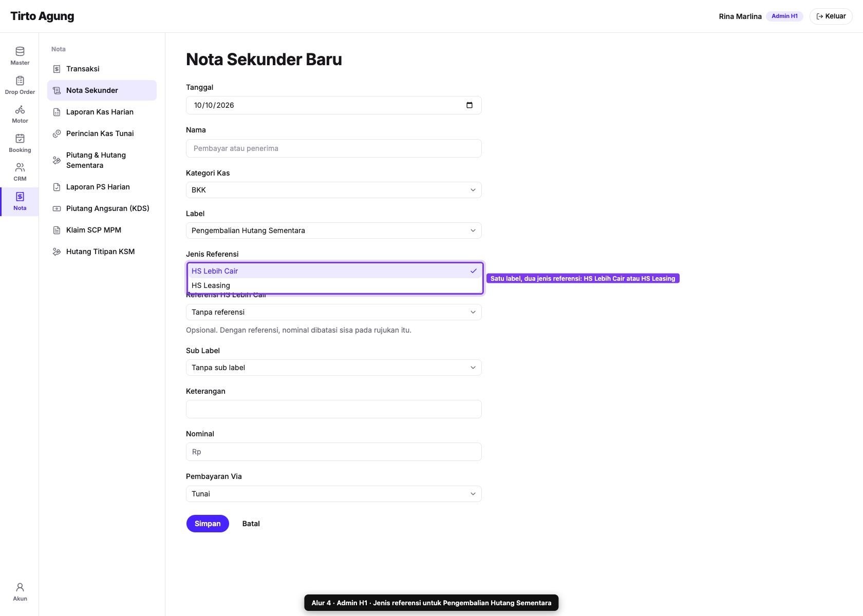Click the Laporan PS Harian icon

click(57, 187)
